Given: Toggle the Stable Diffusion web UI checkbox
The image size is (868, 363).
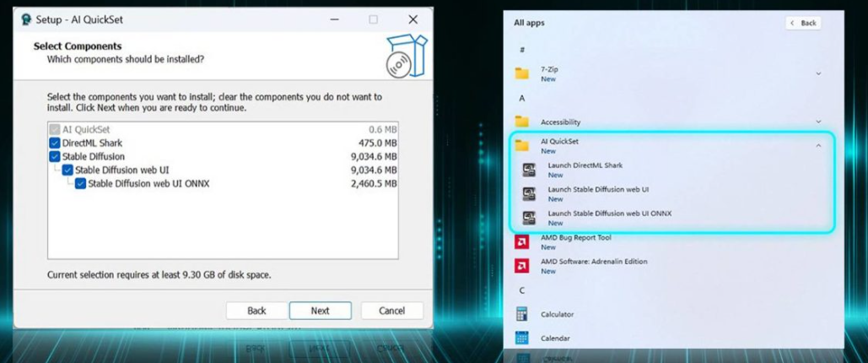Looking at the screenshot, I should tap(67, 170).
